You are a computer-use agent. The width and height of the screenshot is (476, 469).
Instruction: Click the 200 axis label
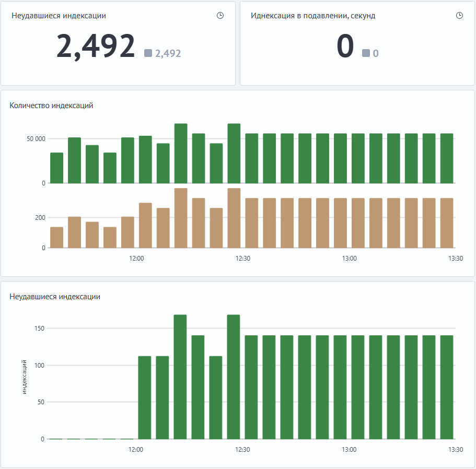(x=40, y=218)
